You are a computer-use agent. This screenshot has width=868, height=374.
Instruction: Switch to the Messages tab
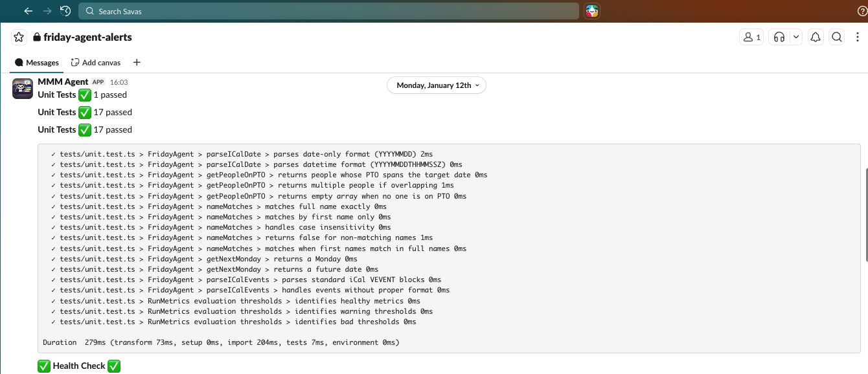[x=37, y=63]
